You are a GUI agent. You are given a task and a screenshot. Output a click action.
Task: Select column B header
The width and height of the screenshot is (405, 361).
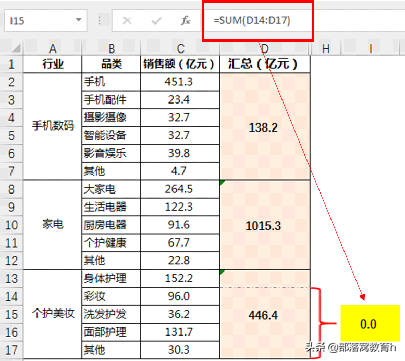click(x=111, y=49)
